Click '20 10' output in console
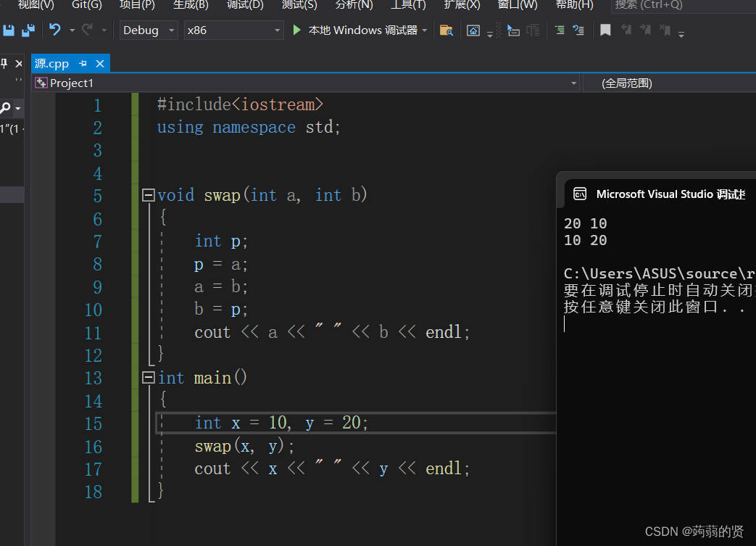Viewport: 756px width, 546px height. tap(586, 223)
